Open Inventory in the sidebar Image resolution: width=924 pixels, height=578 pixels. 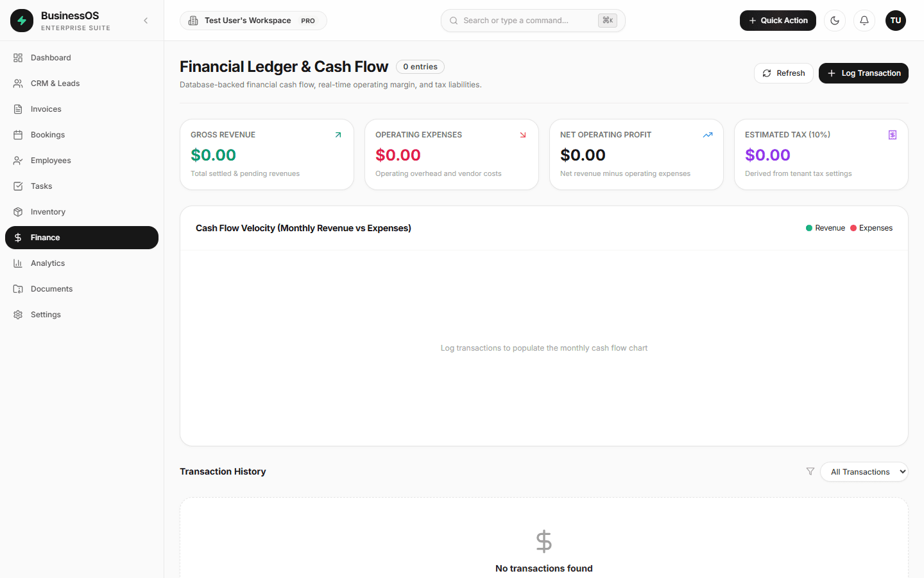coord(81,212)
